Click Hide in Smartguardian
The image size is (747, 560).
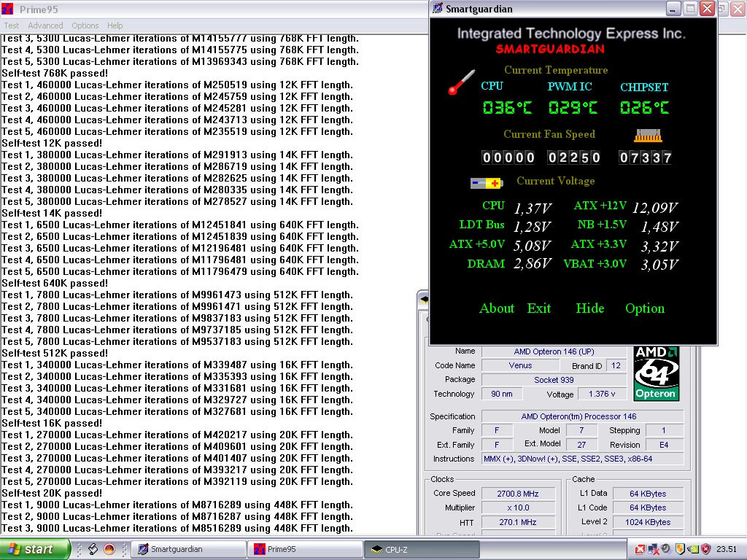click(589, 308)
